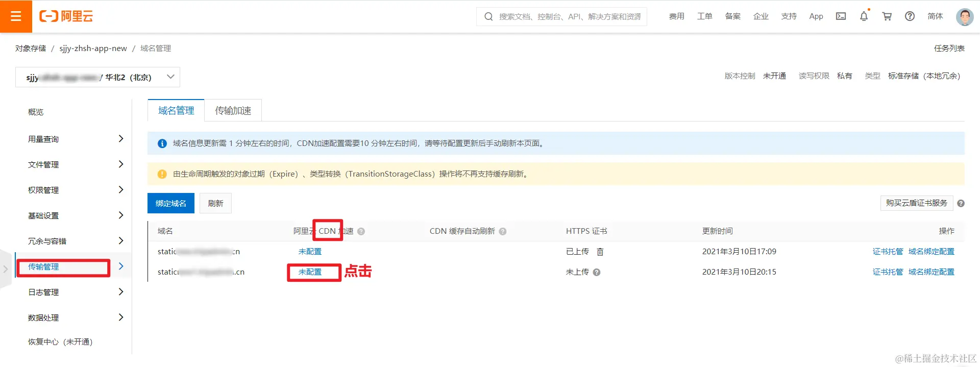
Task: Show help for 阿里云 CDN 加速 column
Action: (361, 231)
